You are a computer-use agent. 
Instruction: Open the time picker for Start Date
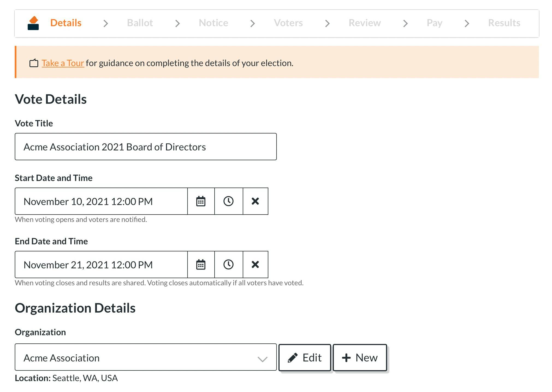(x=229, y=201)
